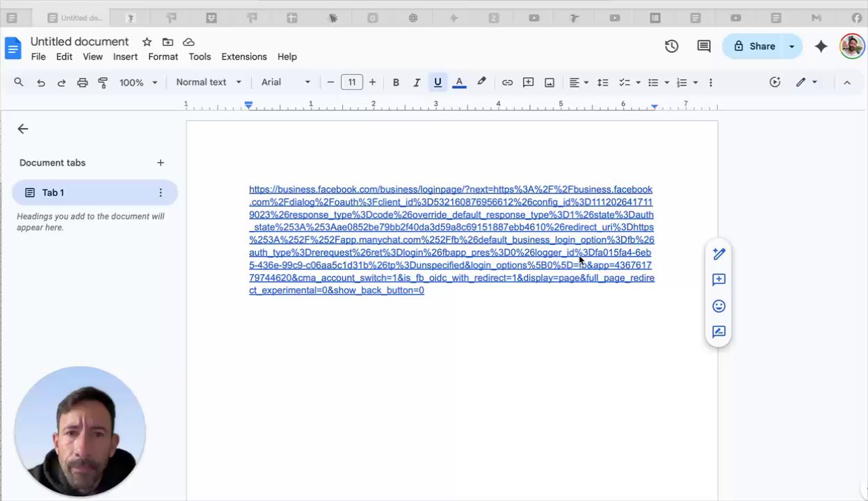Open the comments history icon
Viewport: 868px width, 501px height.
point(704,47)
